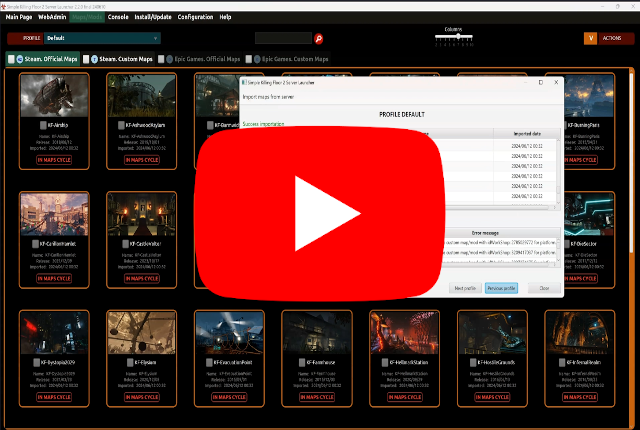Check the KF-CastleVolter map checkbox
Viewport: 640px width, 430px height.
click(x=126, y=244)
